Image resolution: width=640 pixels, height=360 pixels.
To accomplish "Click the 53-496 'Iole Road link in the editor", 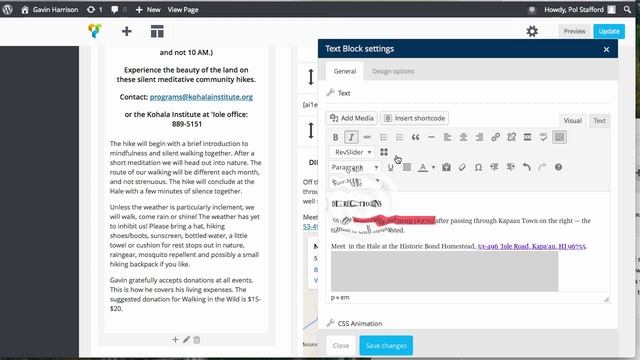I will click(532, 247).
